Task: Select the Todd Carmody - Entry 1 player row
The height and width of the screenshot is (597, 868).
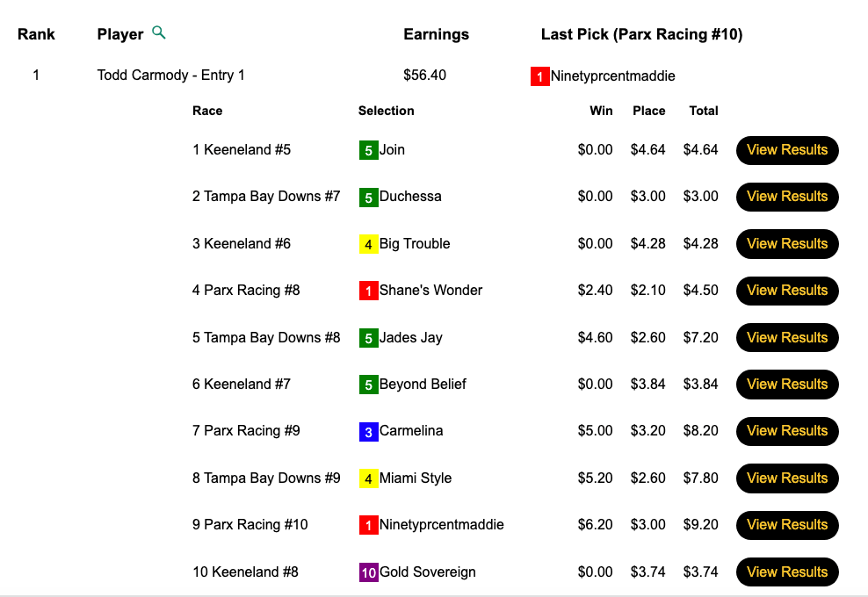Action: (x=170, y=76)
